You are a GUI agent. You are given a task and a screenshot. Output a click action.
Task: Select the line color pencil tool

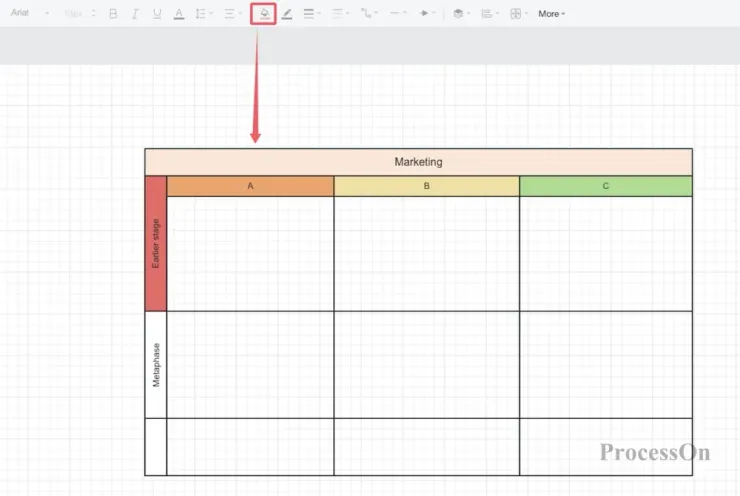(x=286, y=14)
